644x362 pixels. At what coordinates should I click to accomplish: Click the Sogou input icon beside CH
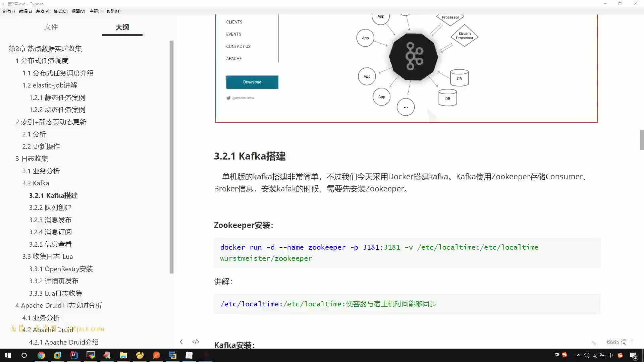pyautogui.click(x=565, y=355)
